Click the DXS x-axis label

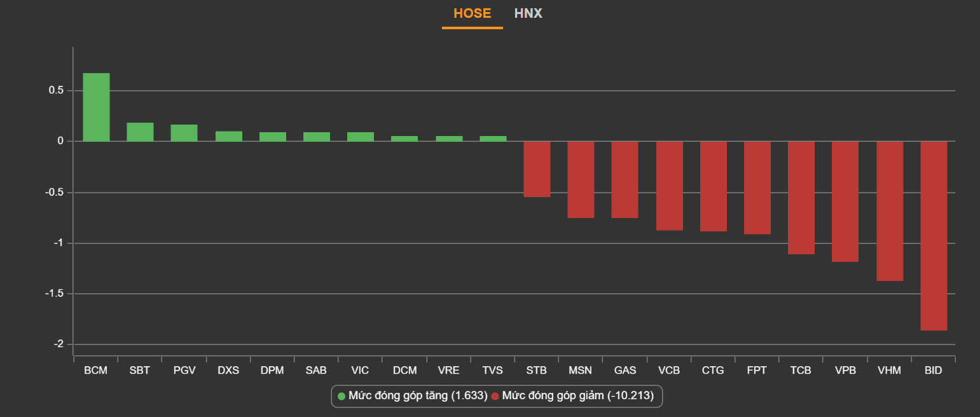228,371
